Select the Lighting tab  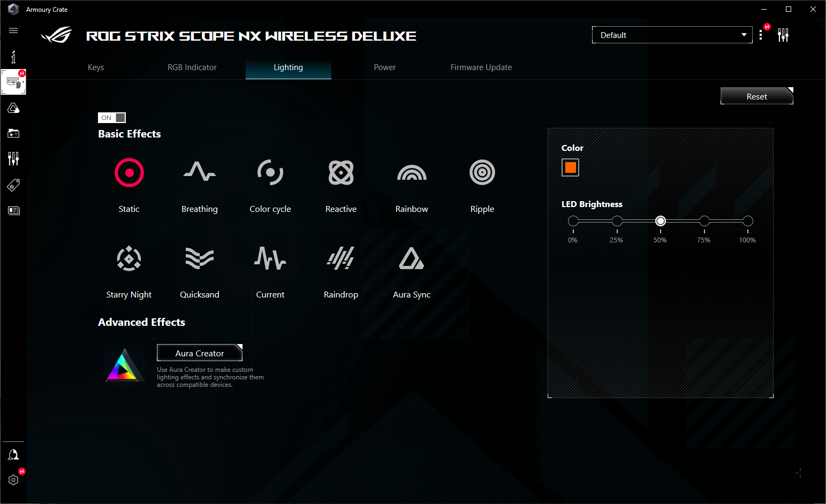point(289,67)
